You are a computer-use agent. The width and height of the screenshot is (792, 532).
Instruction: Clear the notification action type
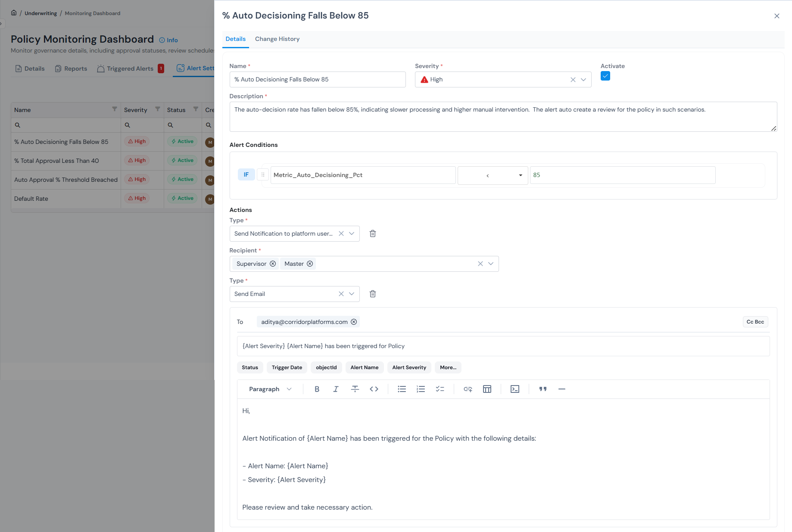point(341,233)
